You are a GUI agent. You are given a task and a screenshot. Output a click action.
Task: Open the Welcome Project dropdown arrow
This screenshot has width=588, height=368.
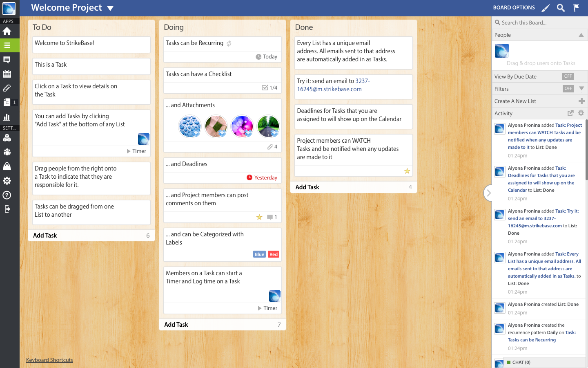pyautogui.click(x=110, y=8)
